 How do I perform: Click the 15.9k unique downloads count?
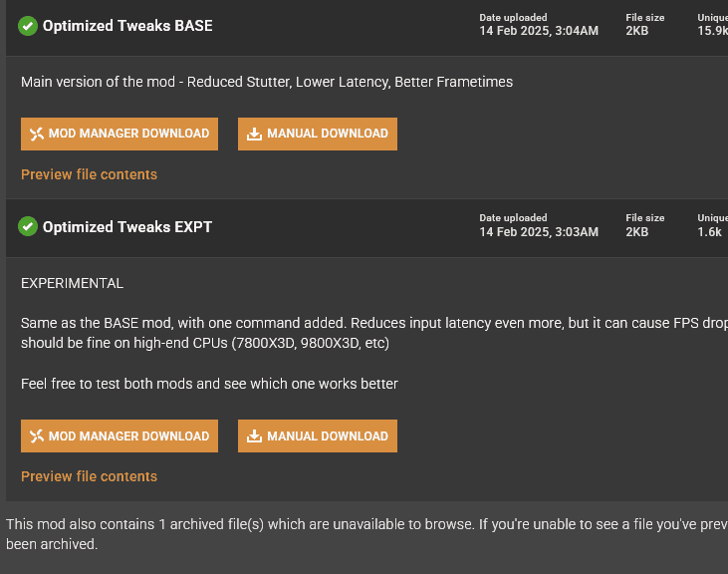coord(713,31)
